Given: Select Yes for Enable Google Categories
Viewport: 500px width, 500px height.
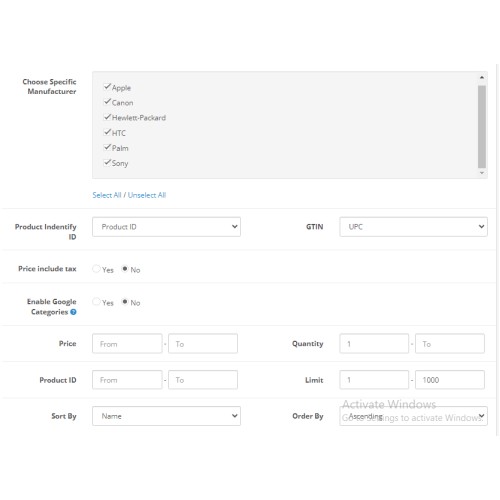Looking at the screenshot, I should coord(96,302).
